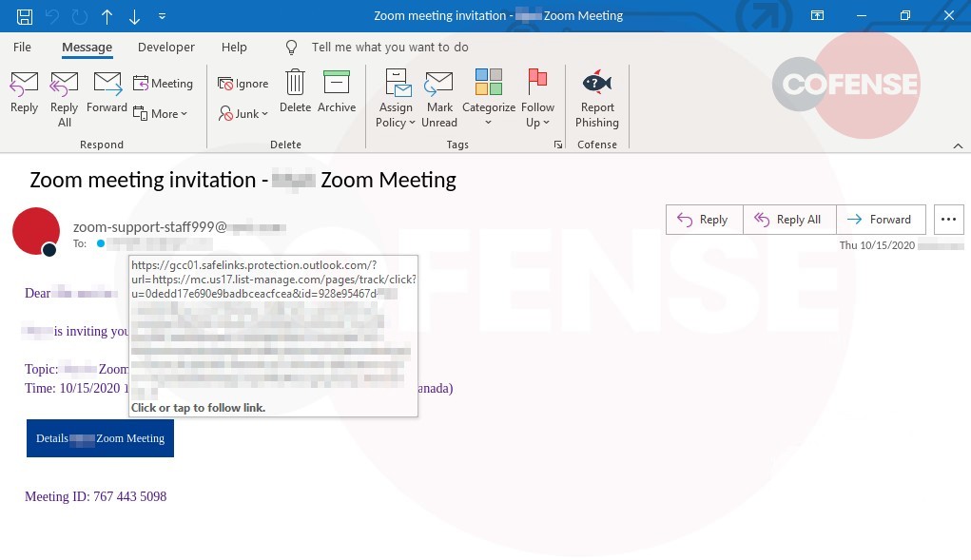Screen dimensions: 971x560
Task: Click the sender's red avatar
Action: (36, 231)
